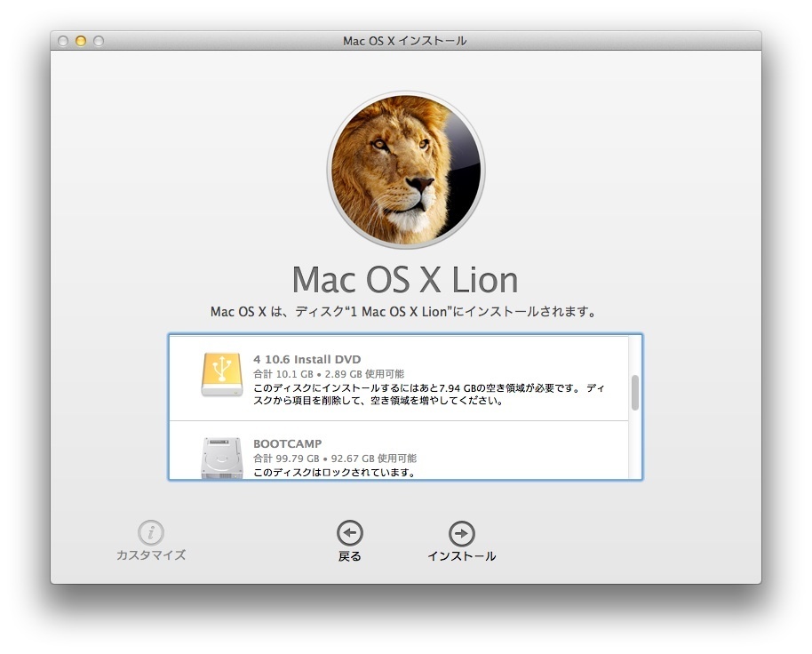This screenshot has width=812, height=654.
Task: Click the back arrow circle icon
Action: pos(350,533)
